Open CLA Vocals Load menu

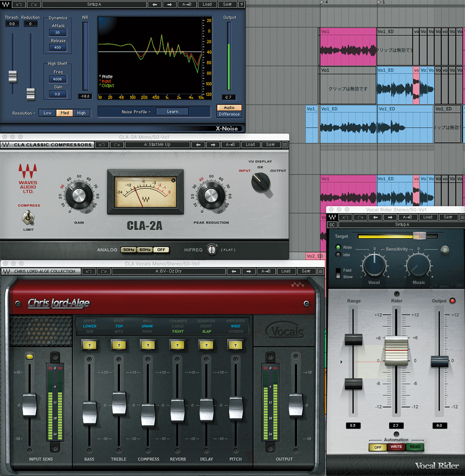(x=286, y=271)
